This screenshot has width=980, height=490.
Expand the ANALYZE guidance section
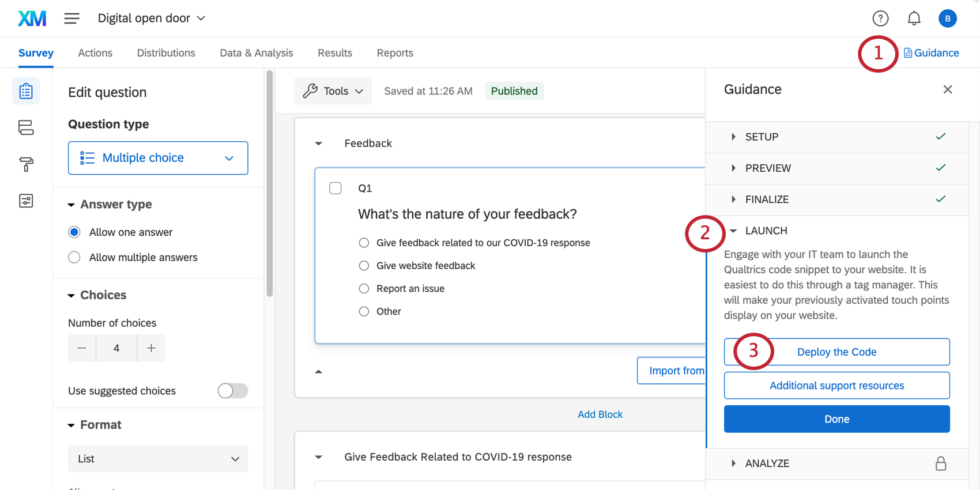pos(767,463)
